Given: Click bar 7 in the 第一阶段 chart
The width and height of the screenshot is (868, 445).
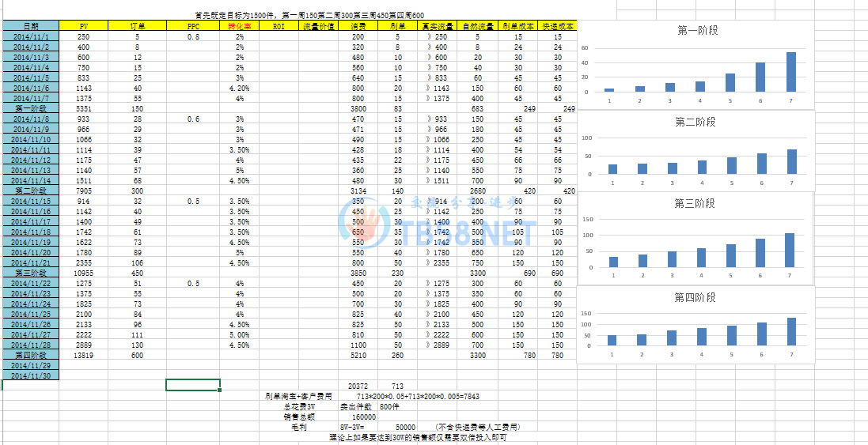Looking at the screenshot, I should point(790,72).
